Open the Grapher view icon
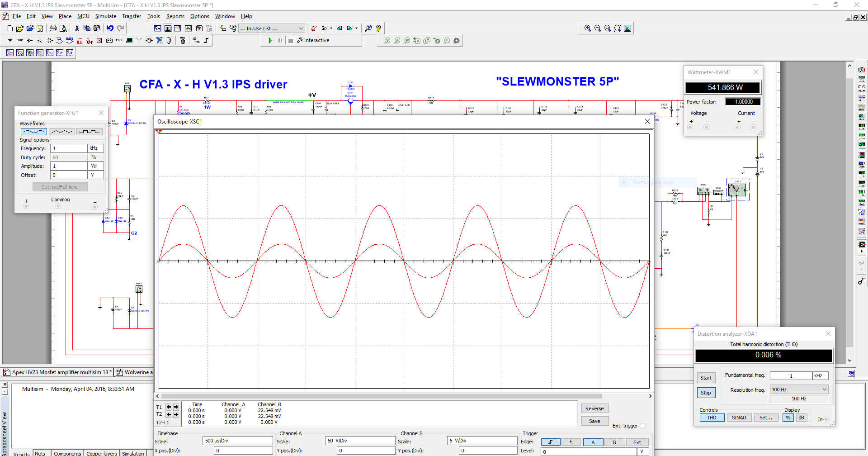This screenshot has height=456, width=868. point(188,28)
